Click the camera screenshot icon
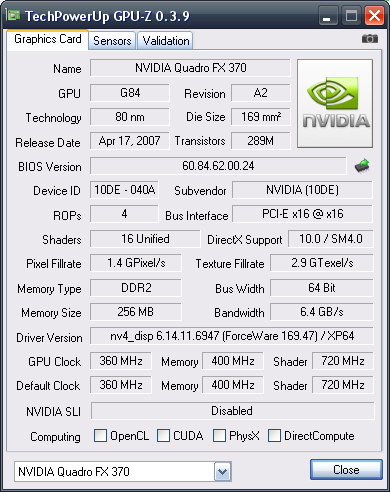This screenshot has width=390, height=492. 370,39
